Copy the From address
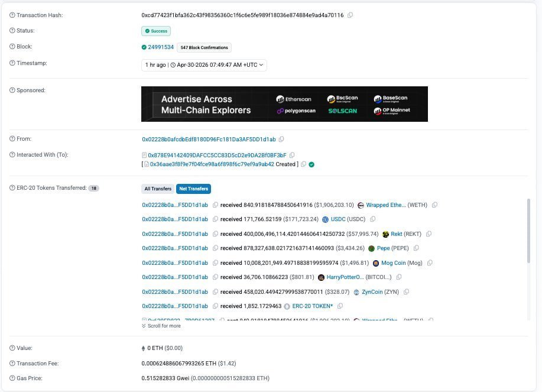Viewport: 542px width, 392px height. tap(282, 139)
